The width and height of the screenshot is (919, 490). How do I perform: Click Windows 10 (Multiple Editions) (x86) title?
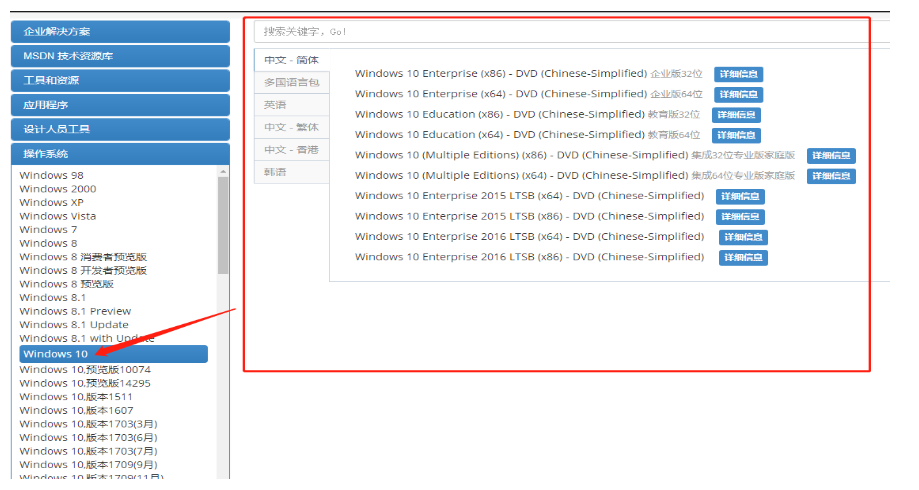point(521,155)
